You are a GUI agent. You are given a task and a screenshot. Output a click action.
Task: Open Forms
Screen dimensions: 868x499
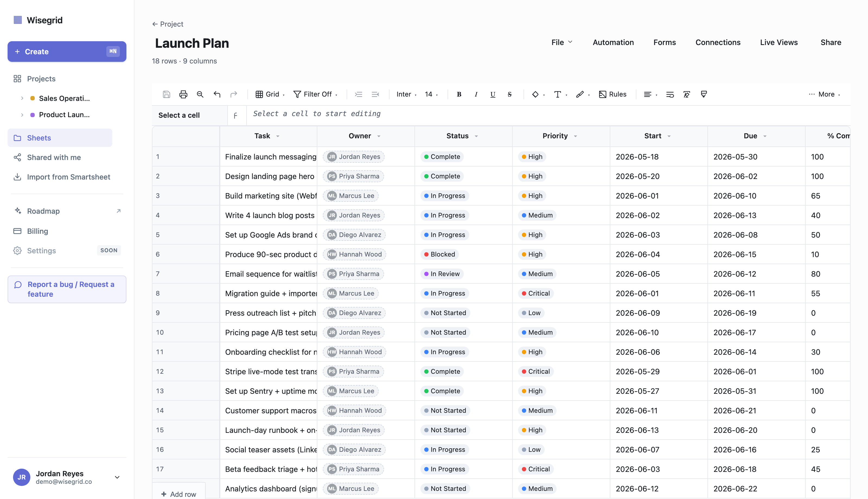pos(665,42)
